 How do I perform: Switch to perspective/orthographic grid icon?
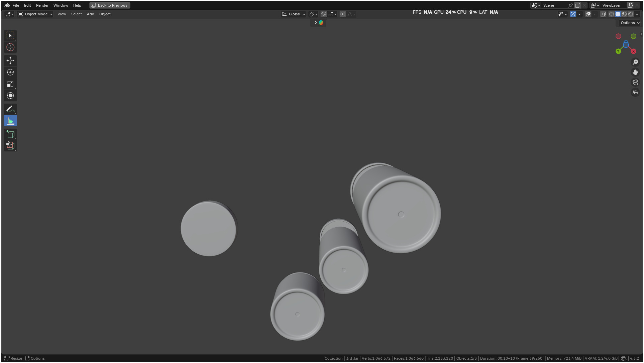click(635, 92)
